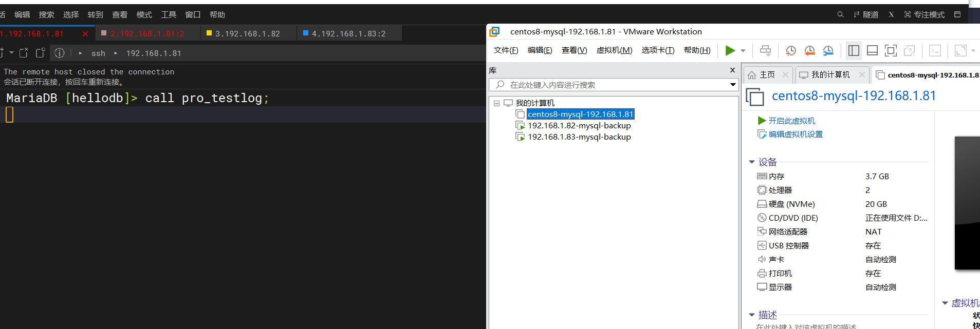Click the search magnifier icon in terminal
The image size is (980, 329).
click(x=840, y=14)
